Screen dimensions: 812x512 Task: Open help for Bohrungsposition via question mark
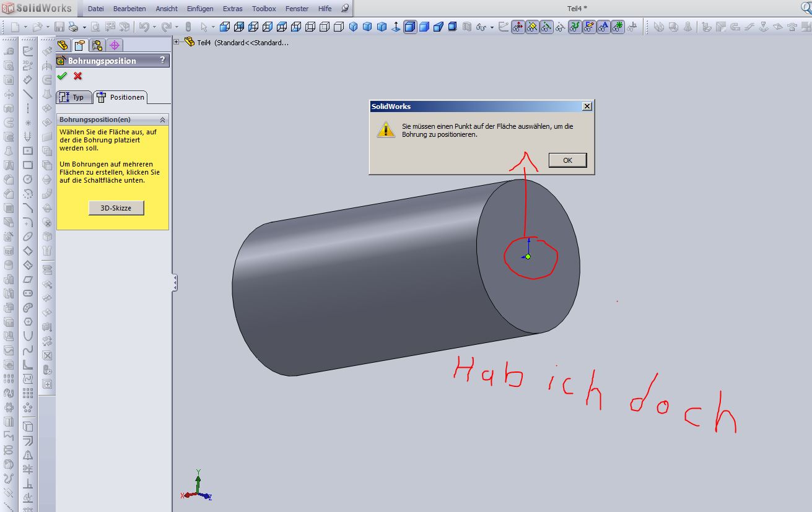point(163,60)
